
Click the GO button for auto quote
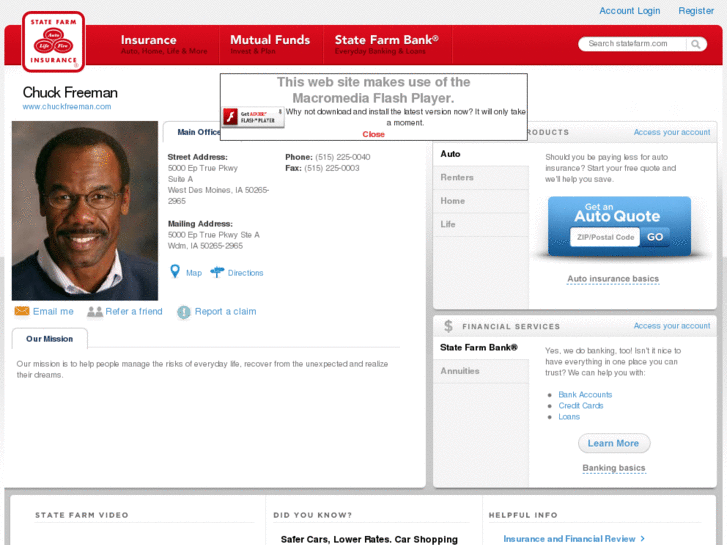coord(655,237)
